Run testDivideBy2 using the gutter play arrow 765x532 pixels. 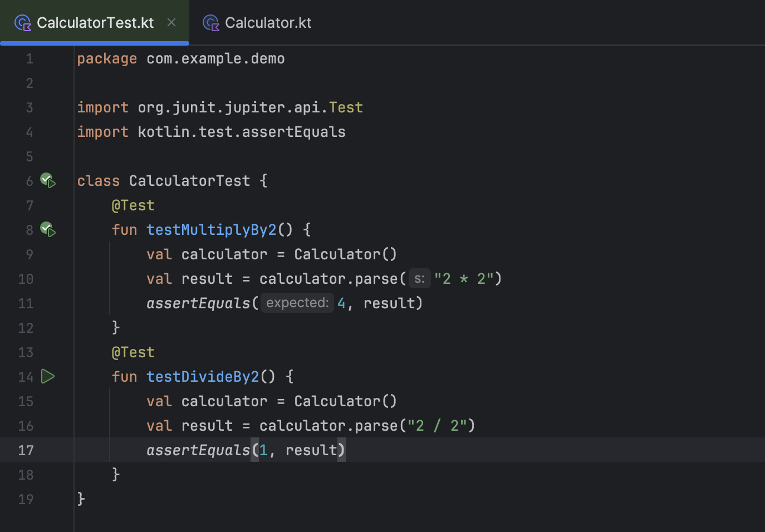(48, 377)
